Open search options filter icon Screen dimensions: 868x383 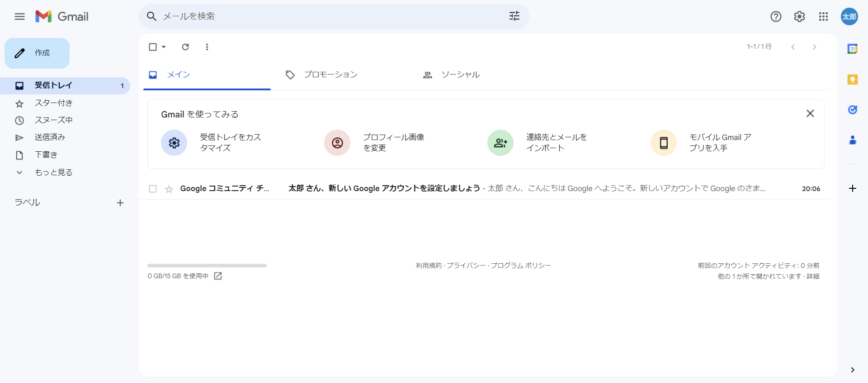(514, 16)
